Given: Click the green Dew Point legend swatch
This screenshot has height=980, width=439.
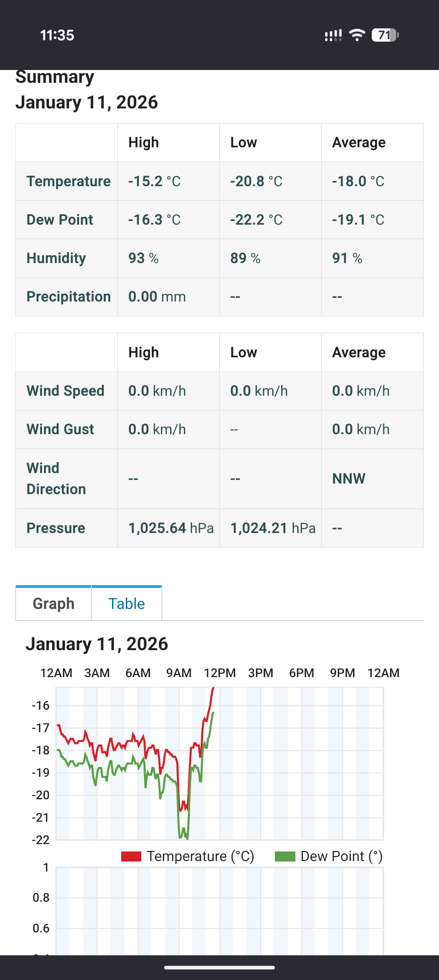Looking at the screenshot, I should point(285,856).
